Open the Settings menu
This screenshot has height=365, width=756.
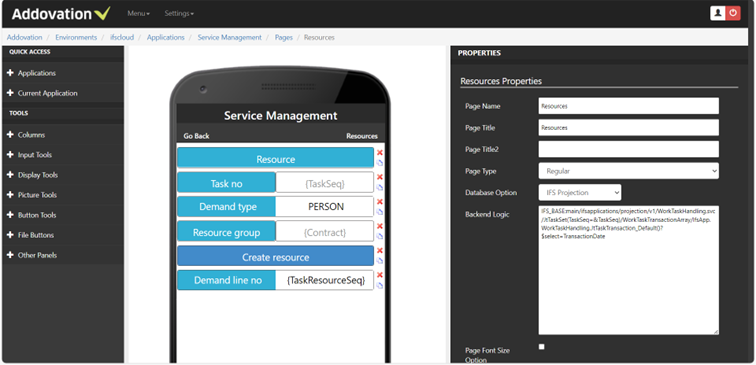pyautogui.click(x=179, y=14)
